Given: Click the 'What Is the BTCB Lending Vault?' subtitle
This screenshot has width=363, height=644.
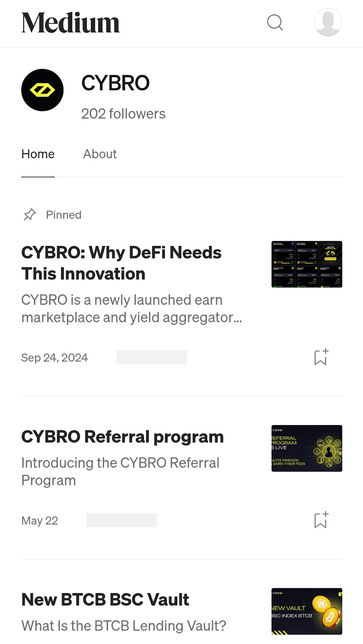Looking at the screenshot, I should [124, 626].
